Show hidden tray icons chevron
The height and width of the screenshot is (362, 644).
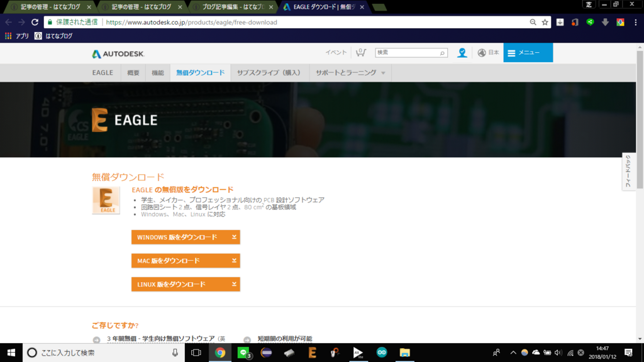click(513, 353)
